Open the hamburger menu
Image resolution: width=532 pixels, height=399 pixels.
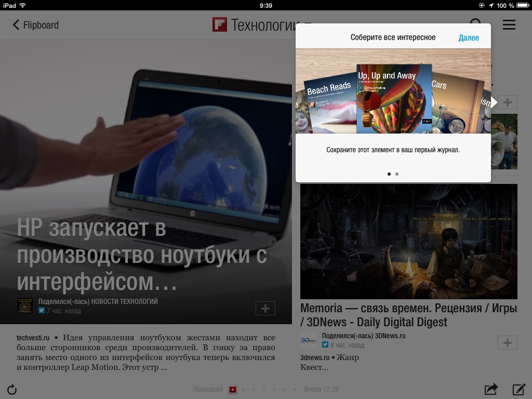pyautogui.click(x=509, y=25)
